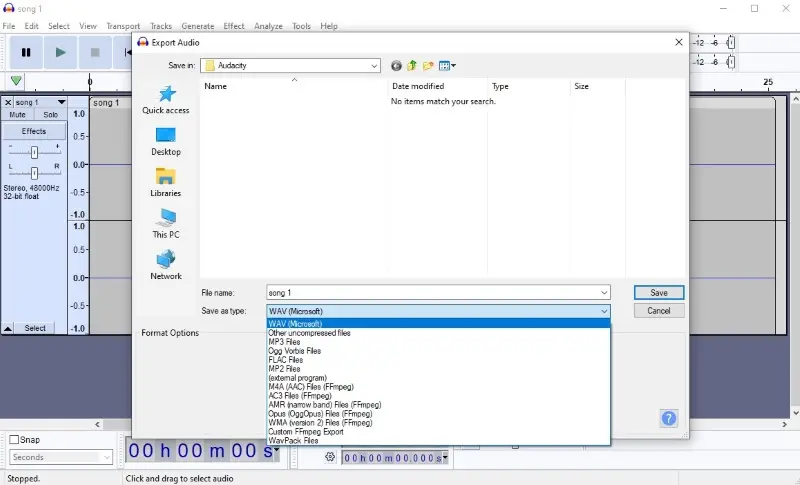Viewport: 800px width, 485px height.
Task: Open the File menu
Action: point(9,26)
